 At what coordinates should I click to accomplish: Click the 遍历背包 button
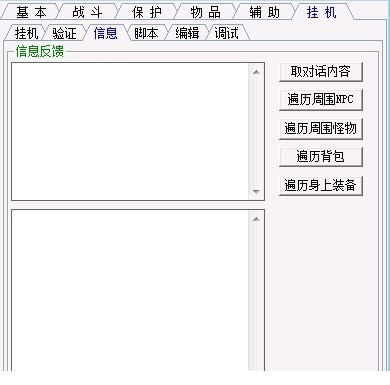(x=321, y=157)
